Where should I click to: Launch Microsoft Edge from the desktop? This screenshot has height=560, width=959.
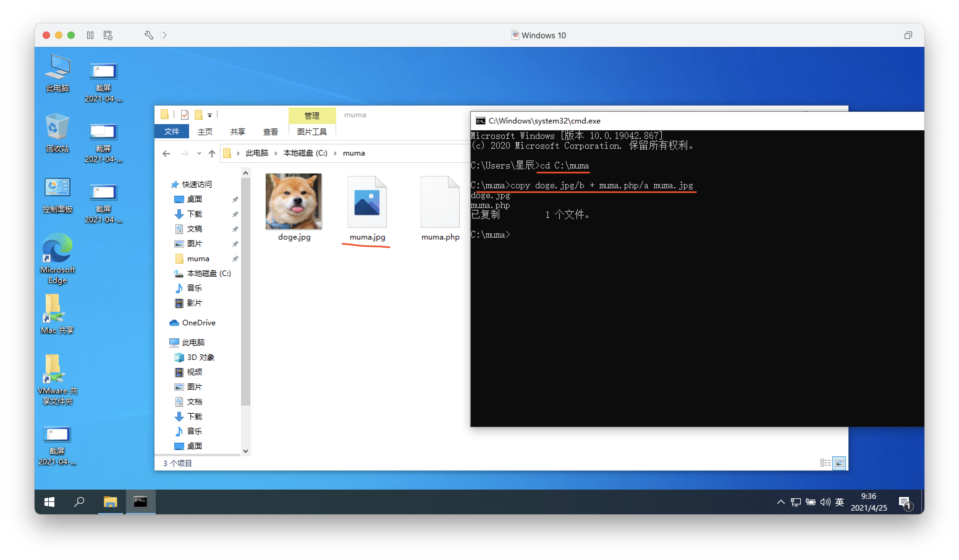tap(57, 258)
